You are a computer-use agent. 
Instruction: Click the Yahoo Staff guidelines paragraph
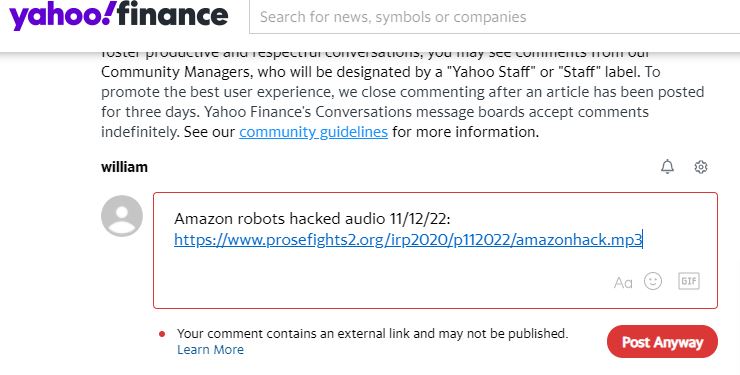click(403, 92)
